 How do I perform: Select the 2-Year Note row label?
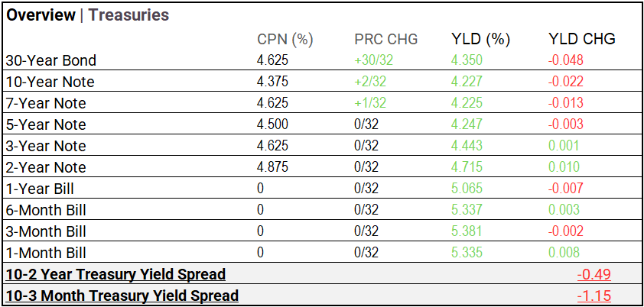(46, 167)
